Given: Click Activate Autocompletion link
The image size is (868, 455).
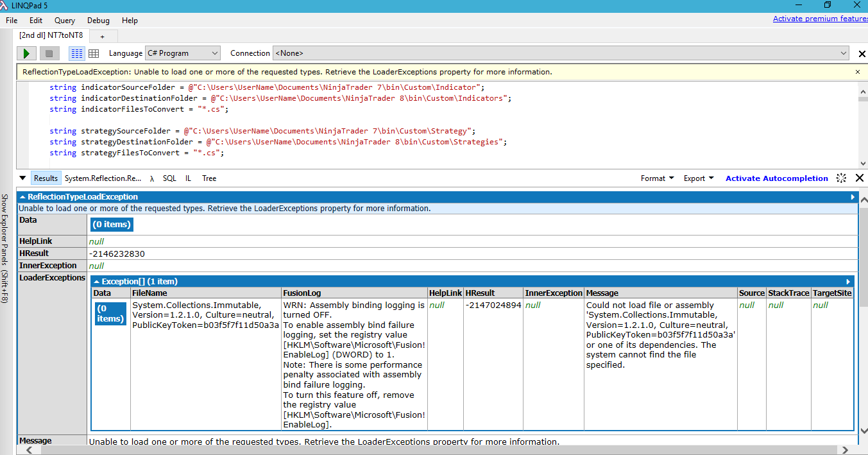Looking at the screenshot, I should 776,178.
